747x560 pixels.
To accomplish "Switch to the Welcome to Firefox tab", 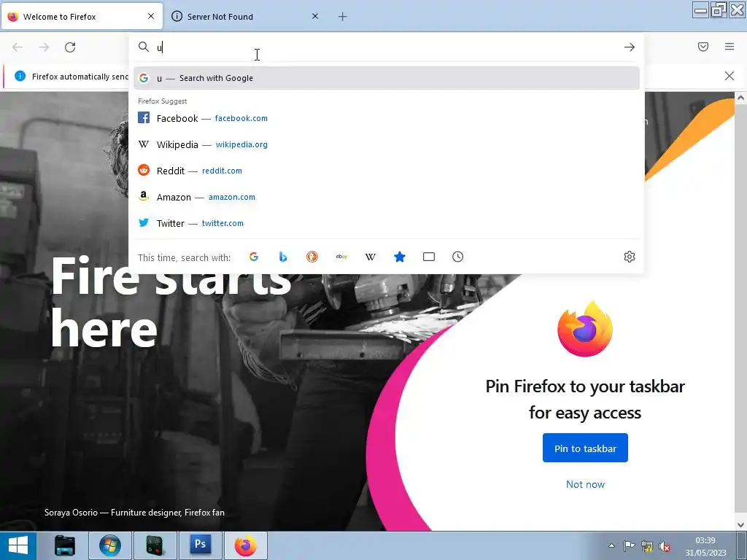I will pyautogui.click(x=82, y=17).
